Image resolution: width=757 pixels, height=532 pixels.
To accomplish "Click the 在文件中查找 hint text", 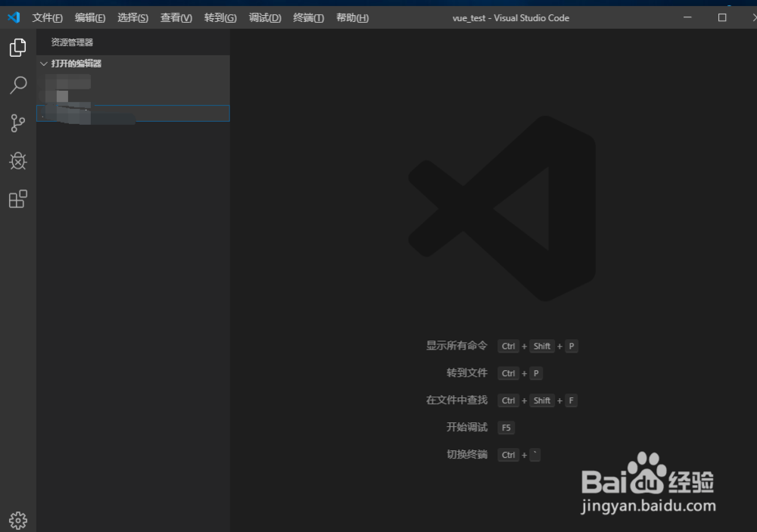I will coord(456,400).
